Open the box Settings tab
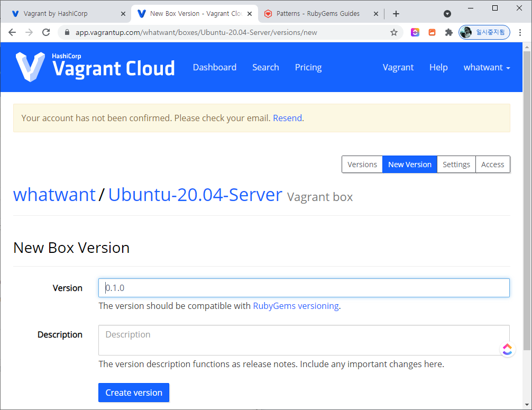The height and width of the screenshot is (410, 532). pyautogui.click(x=456, y=165)
